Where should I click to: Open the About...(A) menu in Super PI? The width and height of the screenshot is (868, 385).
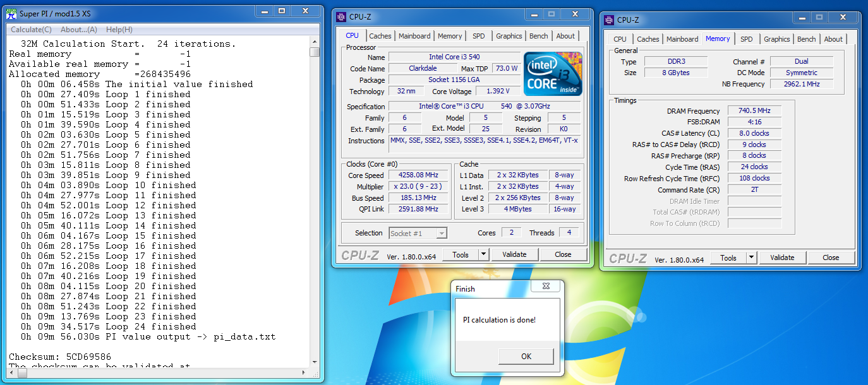pos(79,30)
